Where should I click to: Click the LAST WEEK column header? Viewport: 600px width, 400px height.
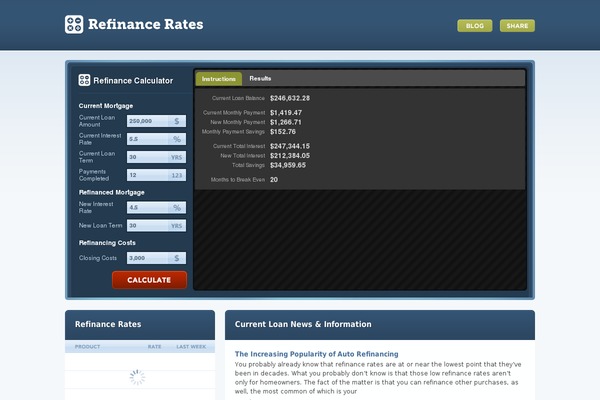click(x=191, y=346)
